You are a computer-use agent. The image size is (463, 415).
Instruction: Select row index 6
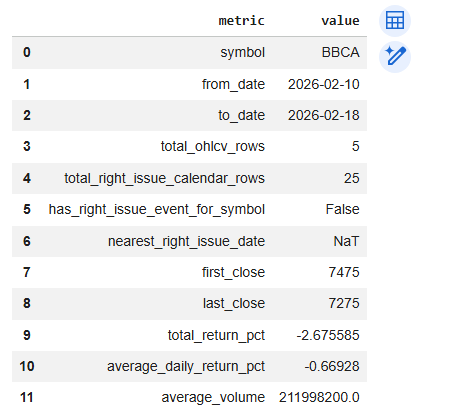27,241
